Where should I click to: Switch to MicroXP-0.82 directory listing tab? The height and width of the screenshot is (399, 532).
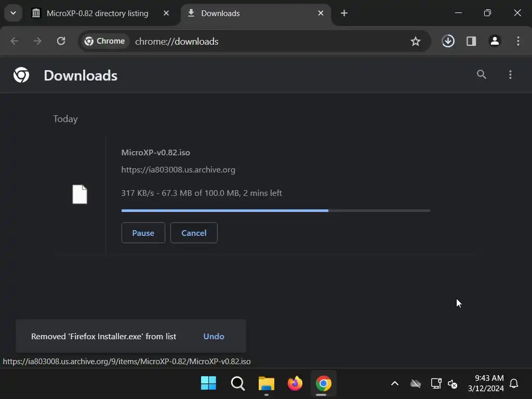coord(97,13)
